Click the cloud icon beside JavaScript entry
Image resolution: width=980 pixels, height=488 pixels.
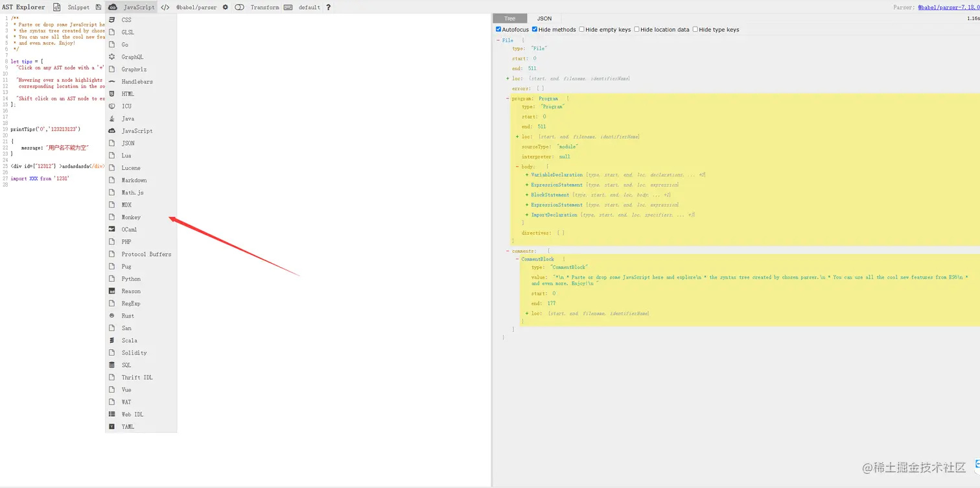(112, 131)
